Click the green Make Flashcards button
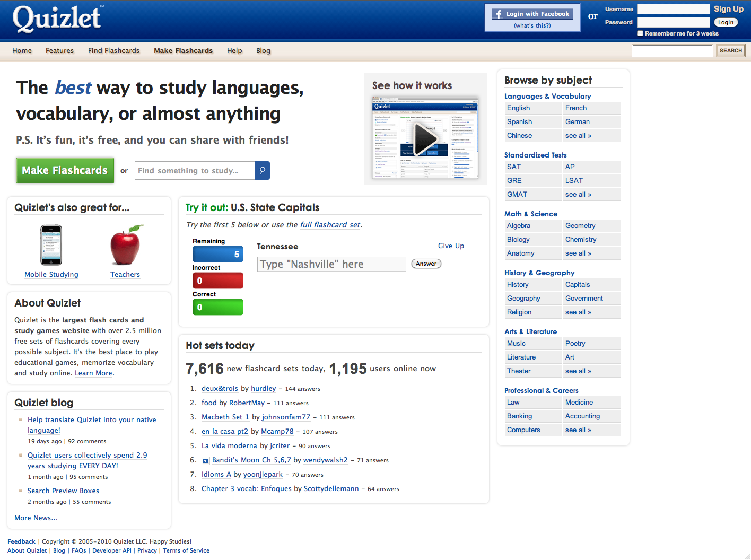Image resolution: width=751 pixels, height=560 pixels. point(65,170)
